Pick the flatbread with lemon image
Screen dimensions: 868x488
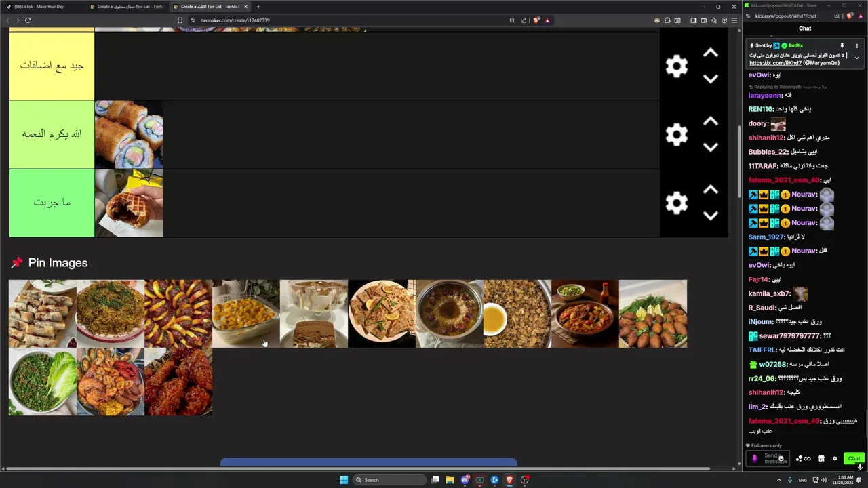[382, 314]
